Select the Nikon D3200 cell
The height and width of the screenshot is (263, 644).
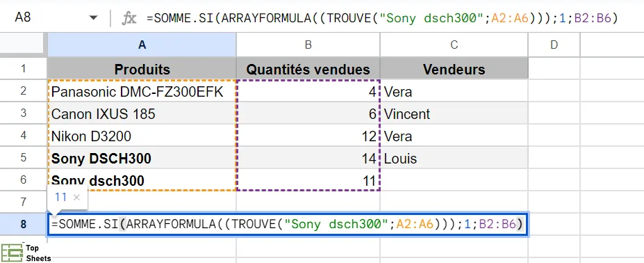click(142, 136)
